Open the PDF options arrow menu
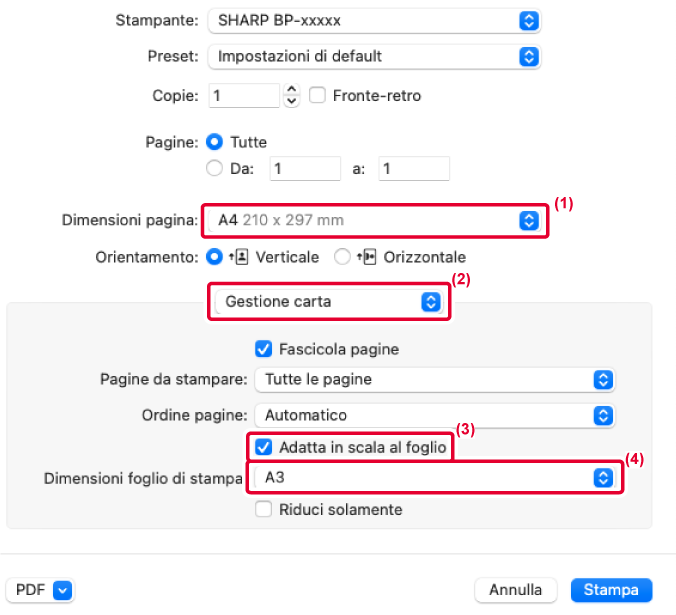676x615 pixels. 63,590
